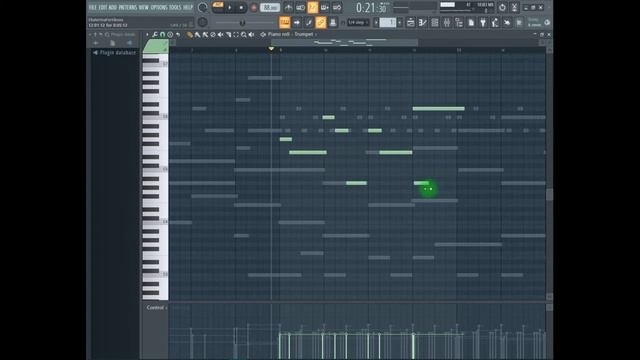Select the Draw pencil tool
This screenshot has height=360, width=640.
click(x=190, y=35)
